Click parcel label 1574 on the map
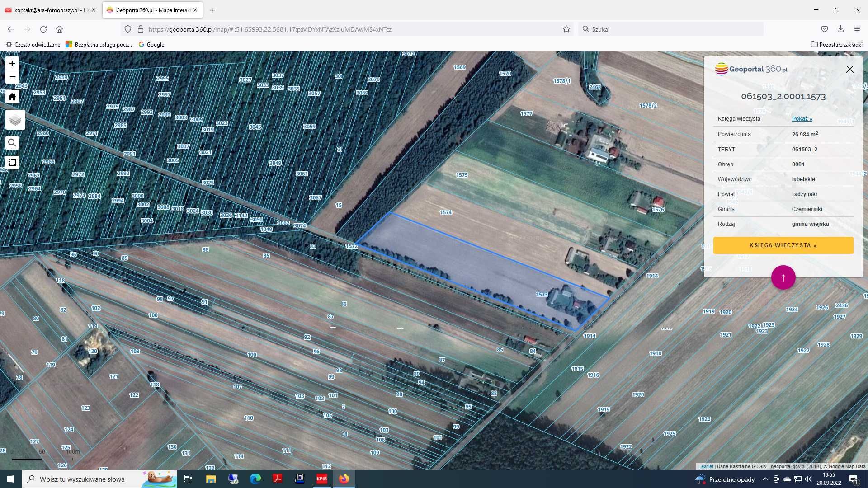Image resolution: width=868 pixels, height=488 pixels. 446,212
